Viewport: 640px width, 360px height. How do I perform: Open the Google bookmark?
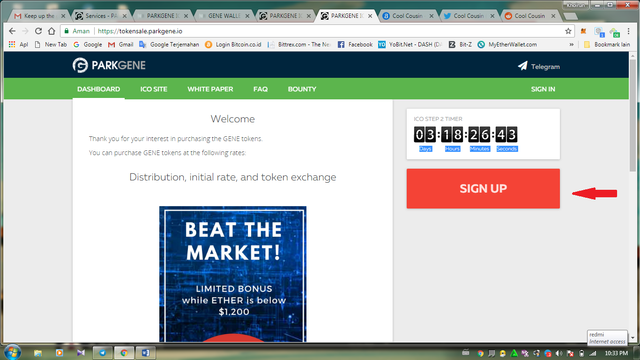87,44
